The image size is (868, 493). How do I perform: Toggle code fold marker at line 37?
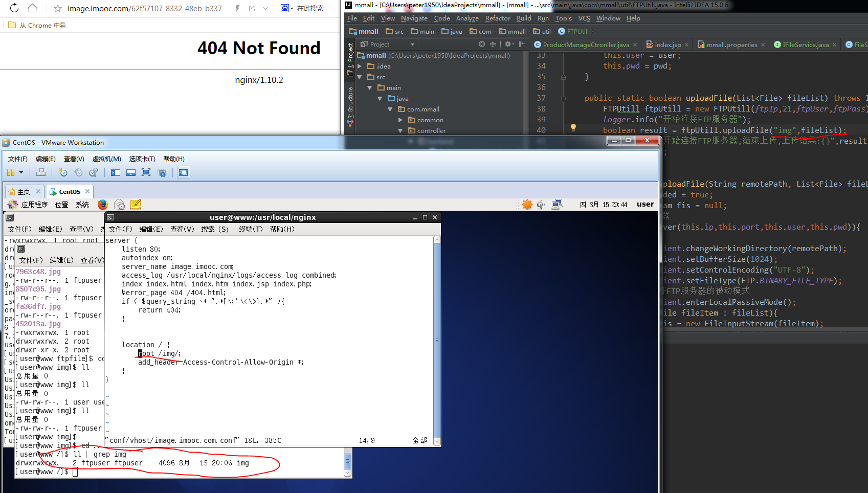563,98
